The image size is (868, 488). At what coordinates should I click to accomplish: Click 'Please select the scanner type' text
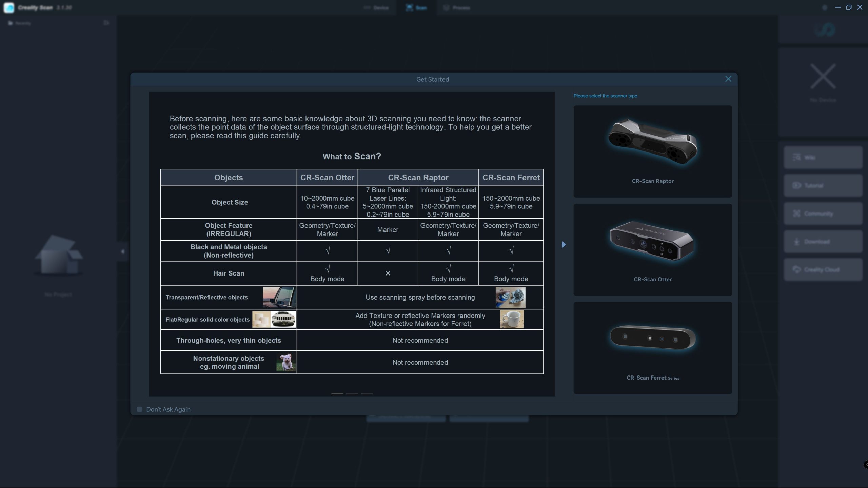coord(605,96)
